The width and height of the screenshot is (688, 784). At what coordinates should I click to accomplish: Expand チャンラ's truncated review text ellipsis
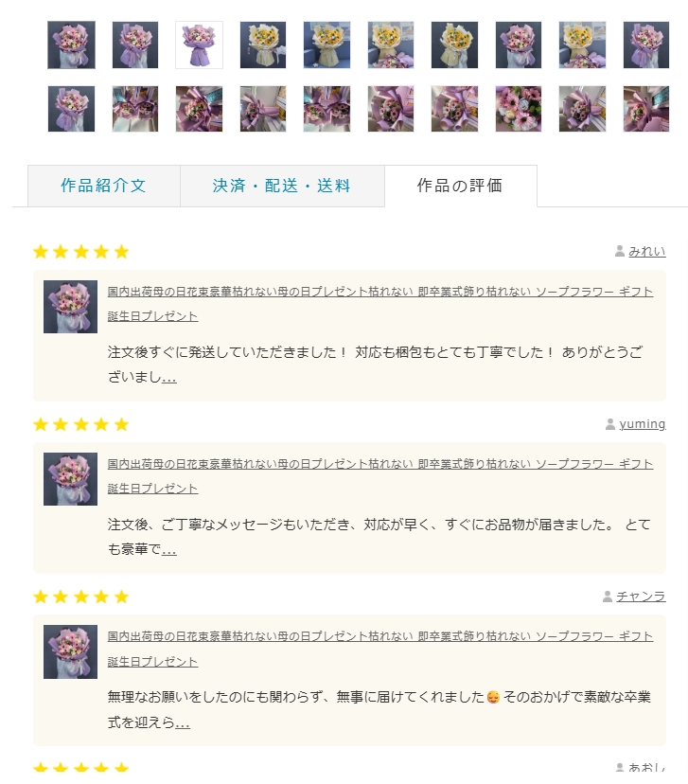pos(183,723)
